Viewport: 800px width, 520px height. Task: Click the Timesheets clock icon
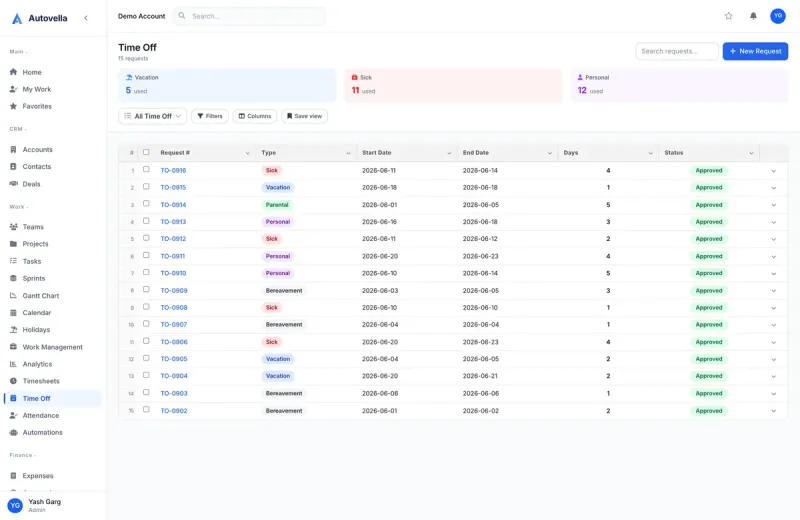[x=13, y=381]
